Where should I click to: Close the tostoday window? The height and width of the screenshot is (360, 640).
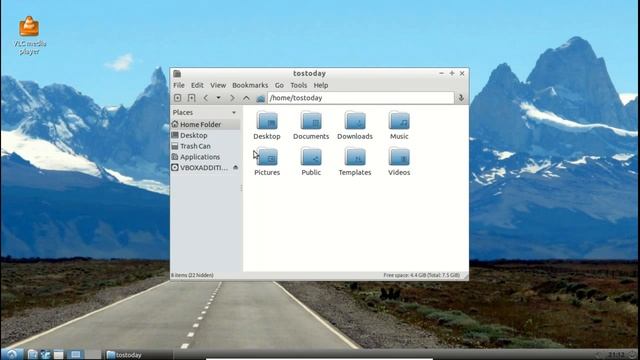point(462,73)
